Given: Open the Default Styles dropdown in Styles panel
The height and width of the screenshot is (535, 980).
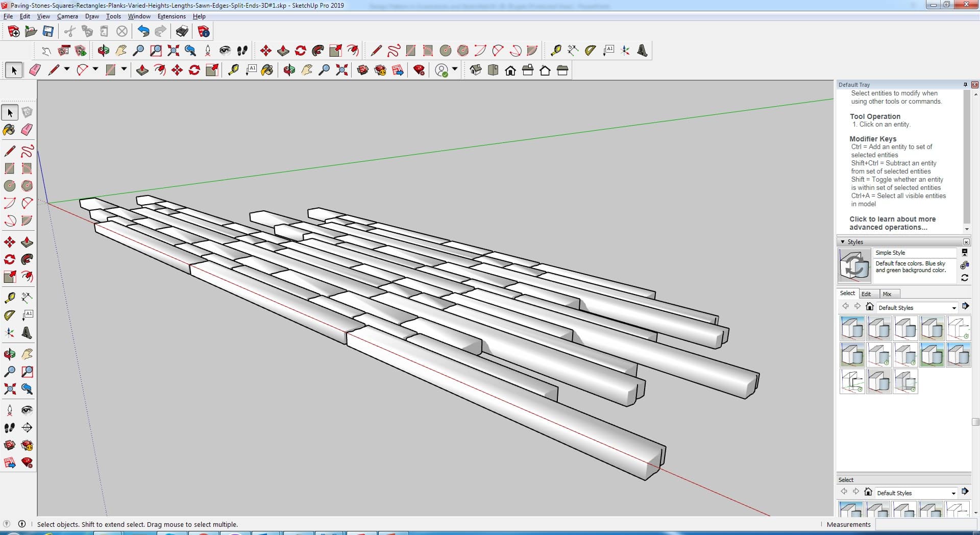Looking at the screenshot, I should (953, 308).
